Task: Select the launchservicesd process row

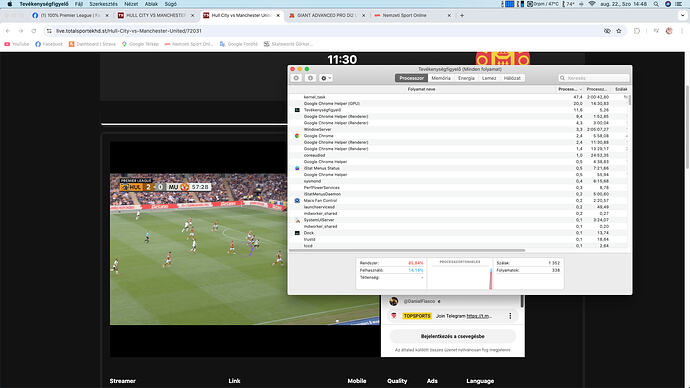Action: coord(458,207)
